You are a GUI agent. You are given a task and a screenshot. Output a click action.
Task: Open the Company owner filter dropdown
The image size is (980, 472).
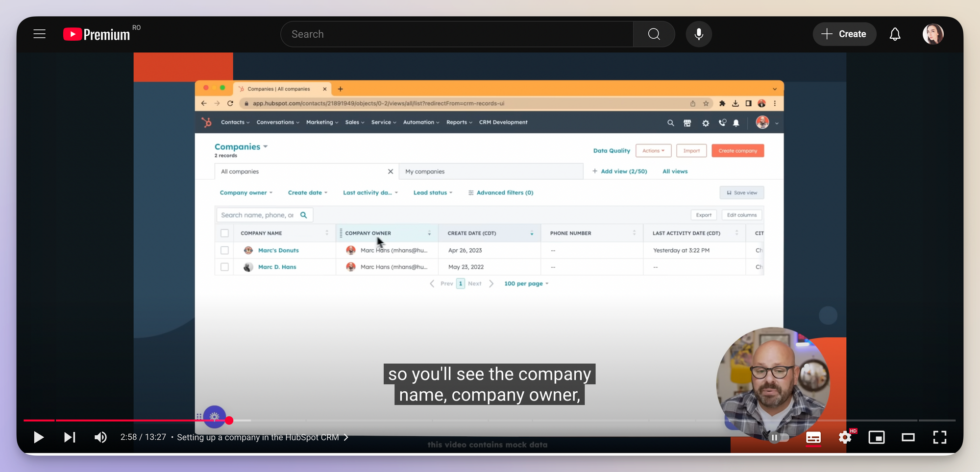click(246, 193)
